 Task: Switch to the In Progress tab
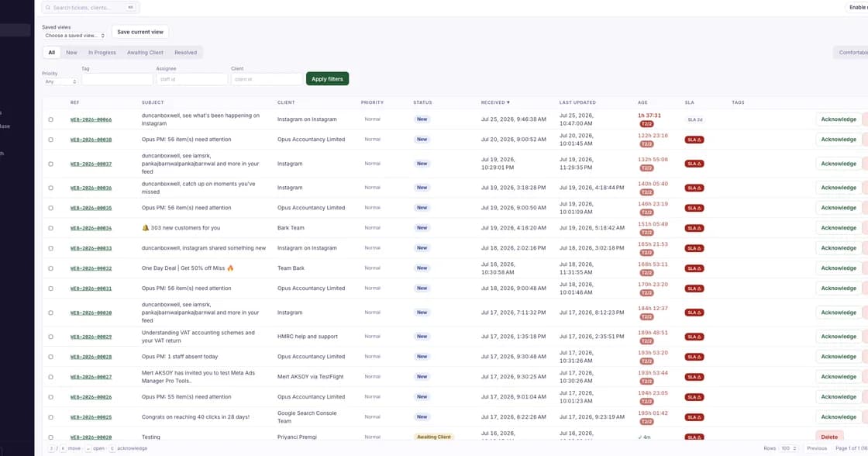(x=102, y=53)
